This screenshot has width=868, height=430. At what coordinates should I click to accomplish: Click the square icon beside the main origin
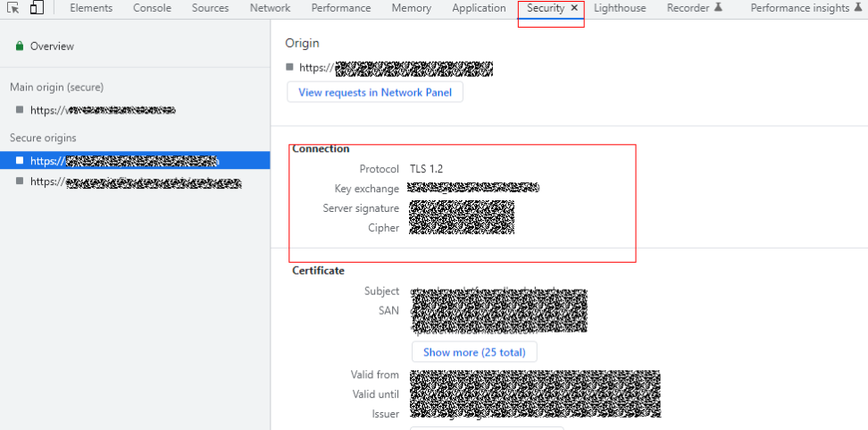coord(20,110)
